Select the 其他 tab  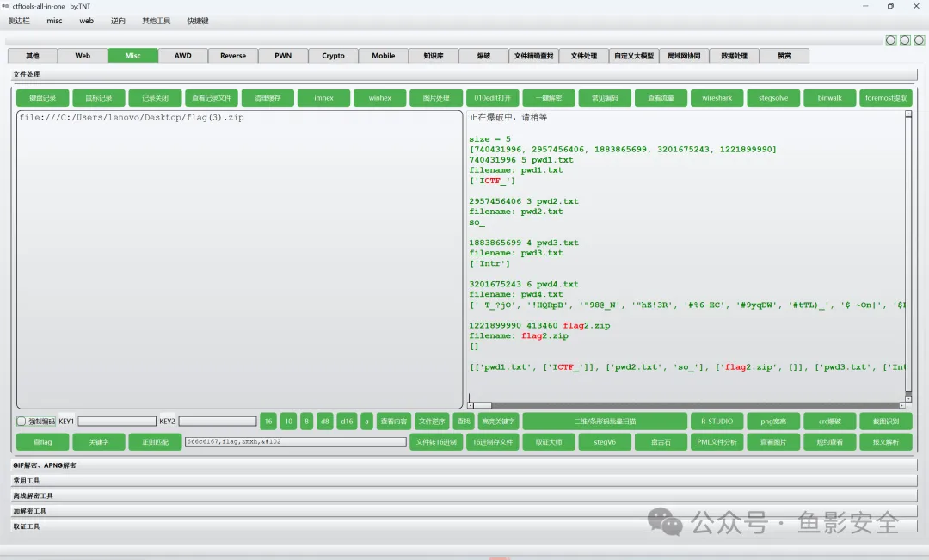pyautogui.click(x=33, y=56)
